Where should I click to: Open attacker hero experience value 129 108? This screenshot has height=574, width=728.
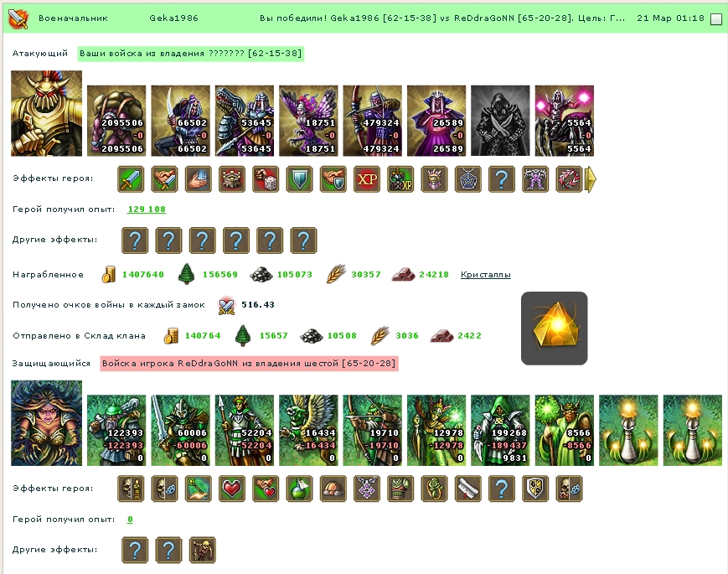pos(147,209)
